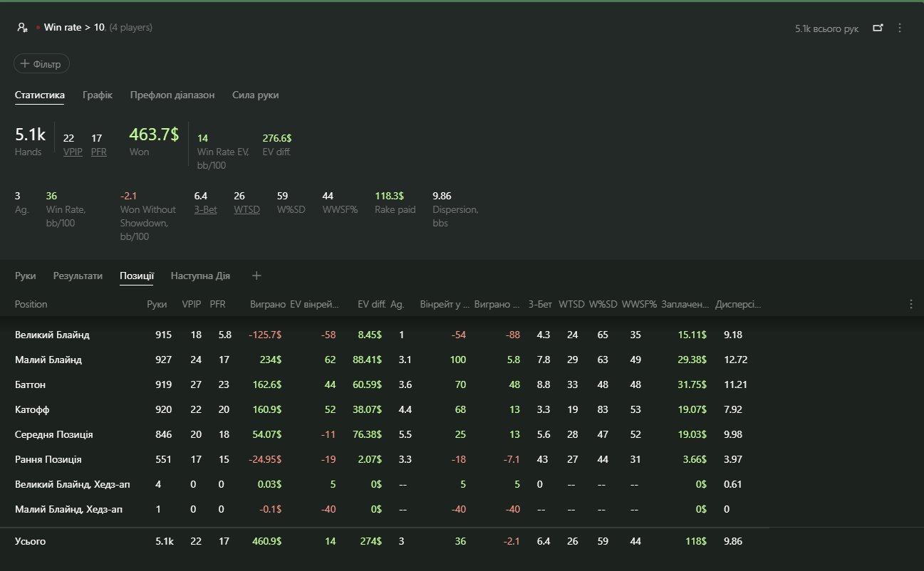Select the Позиції tab
Image resolution: width=924 pixels, height=571 pixels.
coord(137,276)
